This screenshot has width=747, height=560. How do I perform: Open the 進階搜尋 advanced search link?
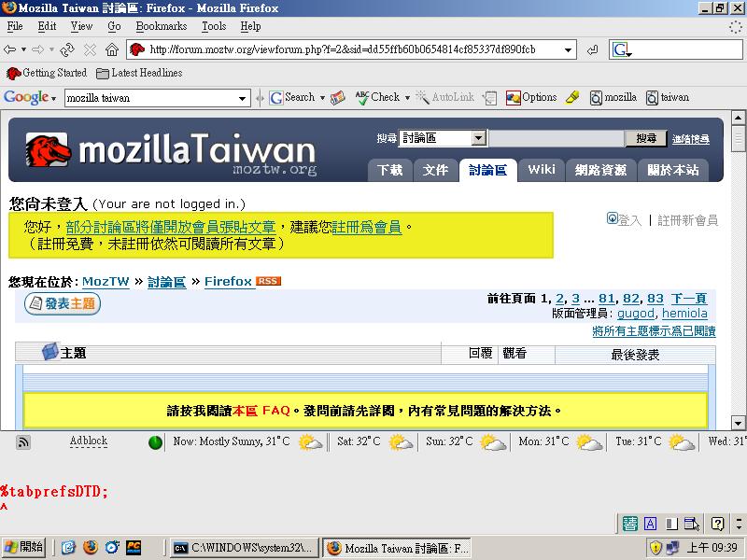691,139
